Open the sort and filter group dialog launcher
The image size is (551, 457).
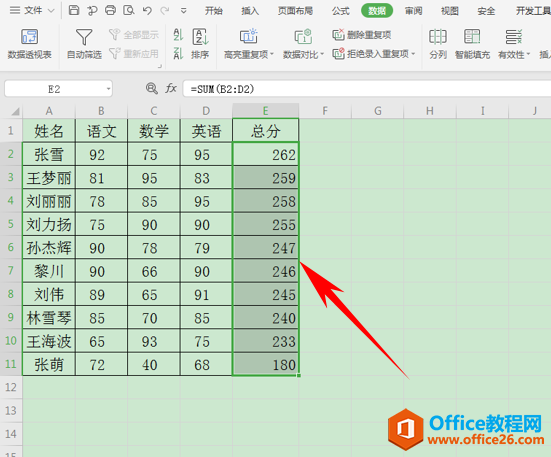[x=160, y=66]
